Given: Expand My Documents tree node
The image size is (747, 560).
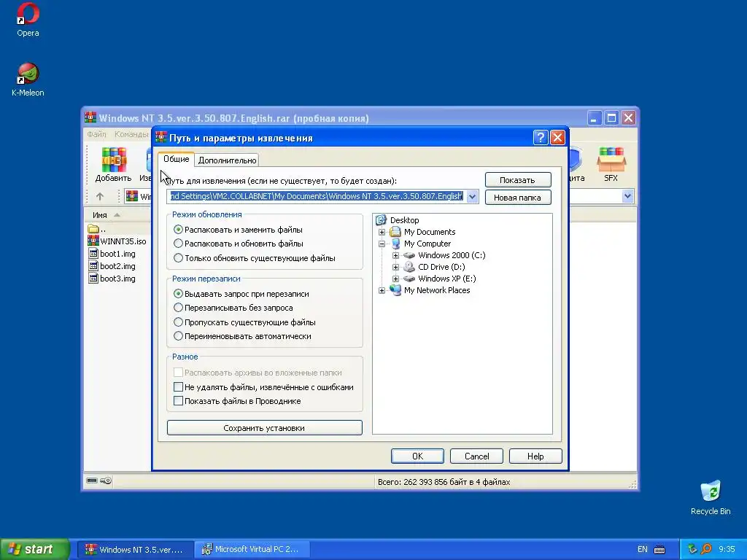Looking at the screenshot, I should 382,233.
